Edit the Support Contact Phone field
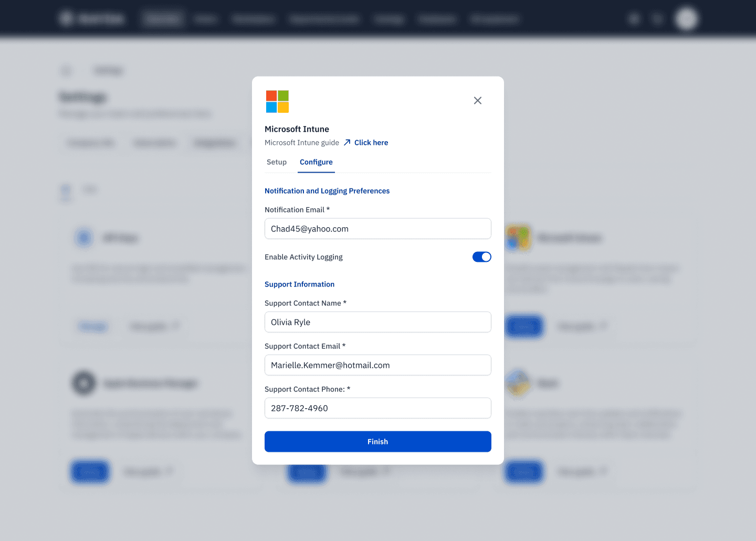Screen dimensions: 756x541 378,408
